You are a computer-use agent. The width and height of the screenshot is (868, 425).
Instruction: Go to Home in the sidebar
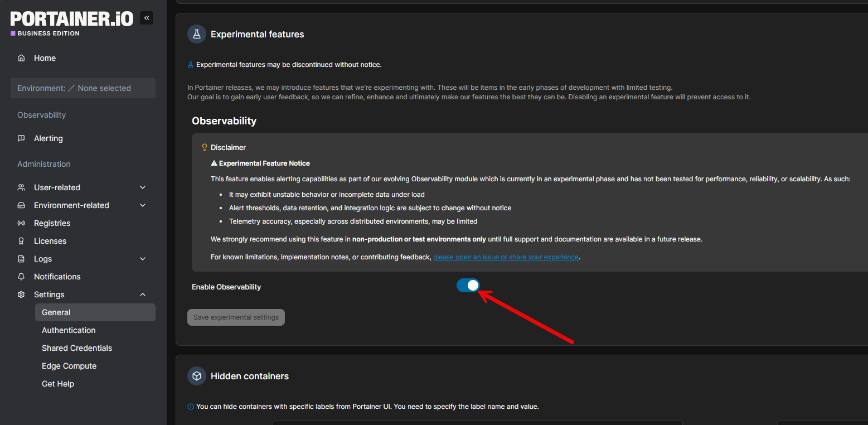coord(45,58)
